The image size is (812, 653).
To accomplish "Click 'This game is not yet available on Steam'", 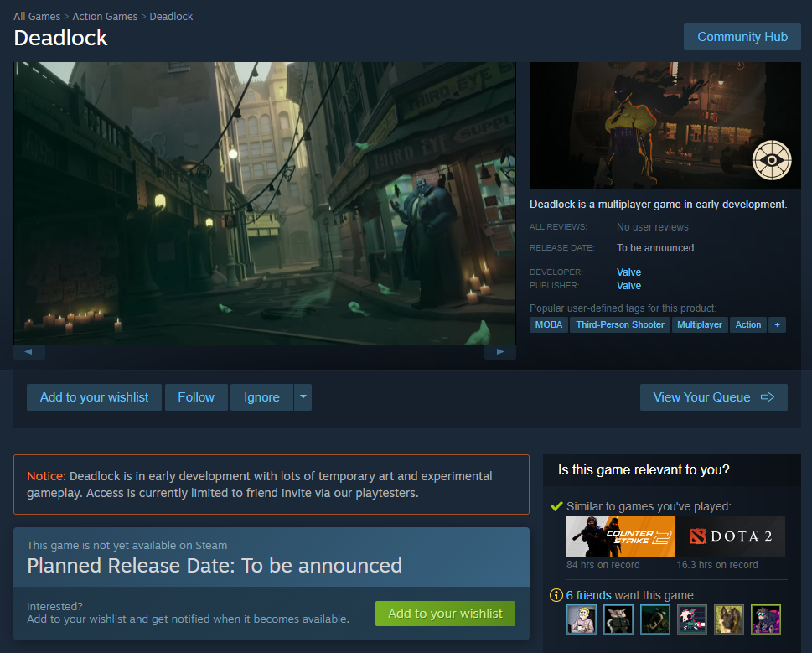I will (x=127, y=546).
